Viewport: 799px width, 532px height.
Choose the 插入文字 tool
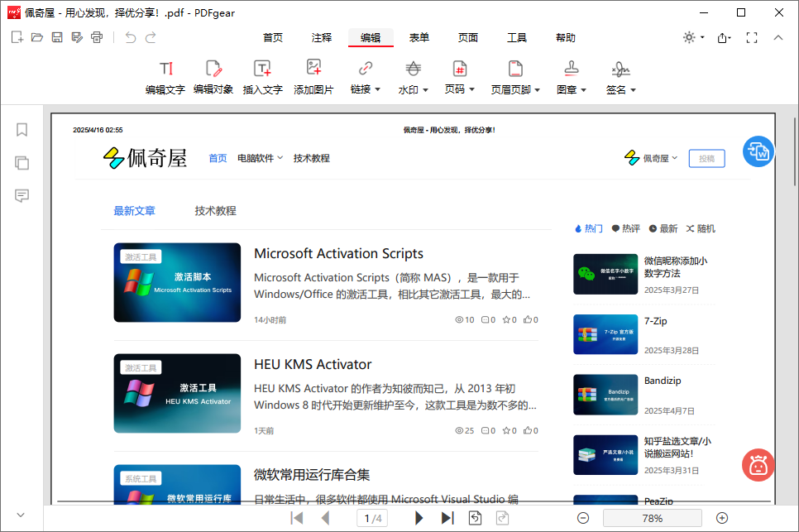click(262, 78)
